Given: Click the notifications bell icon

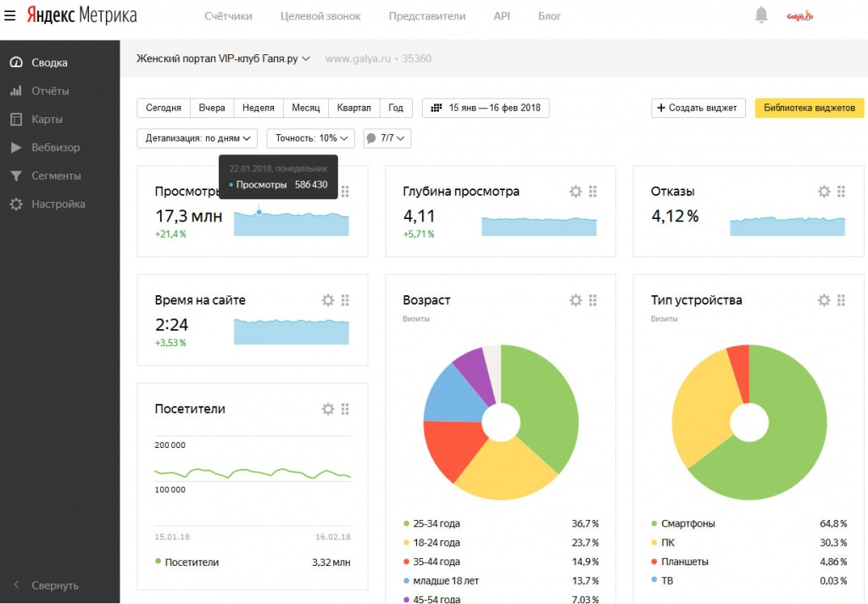Looking at the screenshot, I should click(761, 15).
